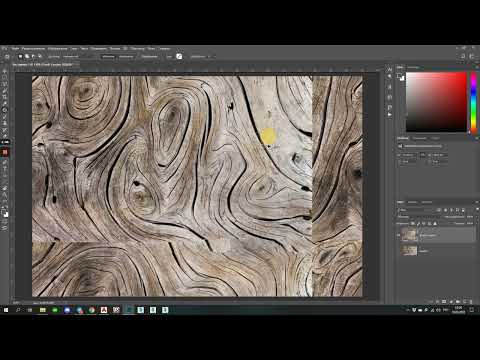Open the File menu
Screen dimensions: 480x360
(15, 49)
